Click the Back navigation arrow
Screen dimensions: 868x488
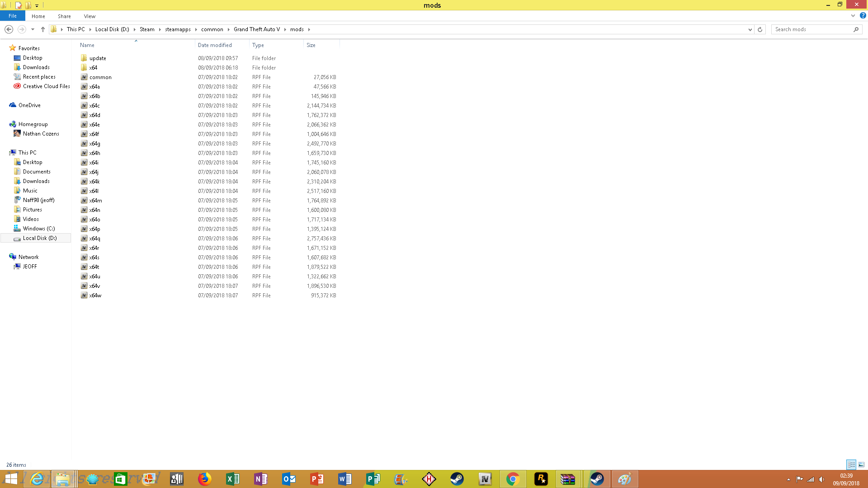[9, 29]
